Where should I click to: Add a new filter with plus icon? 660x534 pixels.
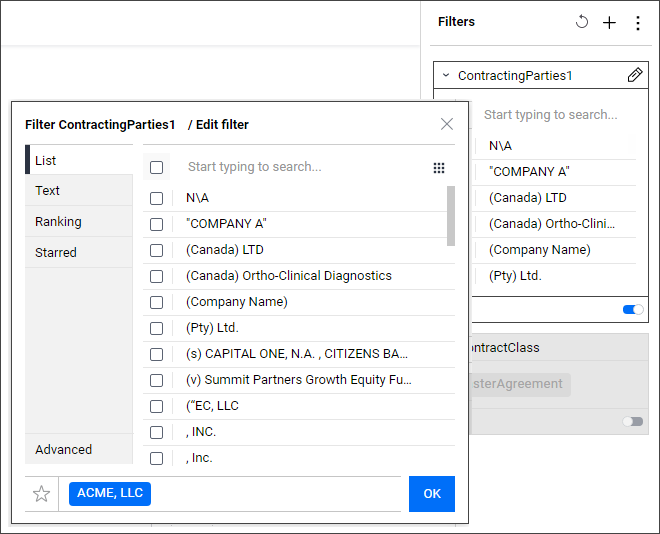click(x=609, y=22)
